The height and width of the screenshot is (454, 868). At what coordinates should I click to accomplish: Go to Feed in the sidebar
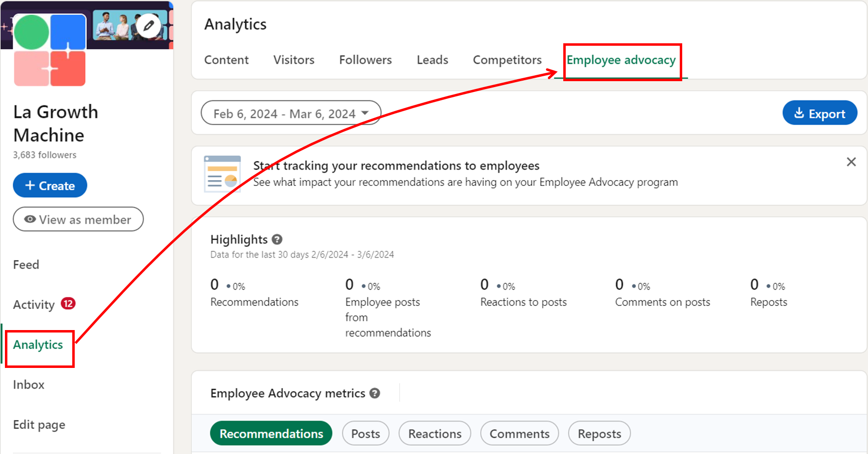point(26,264)
